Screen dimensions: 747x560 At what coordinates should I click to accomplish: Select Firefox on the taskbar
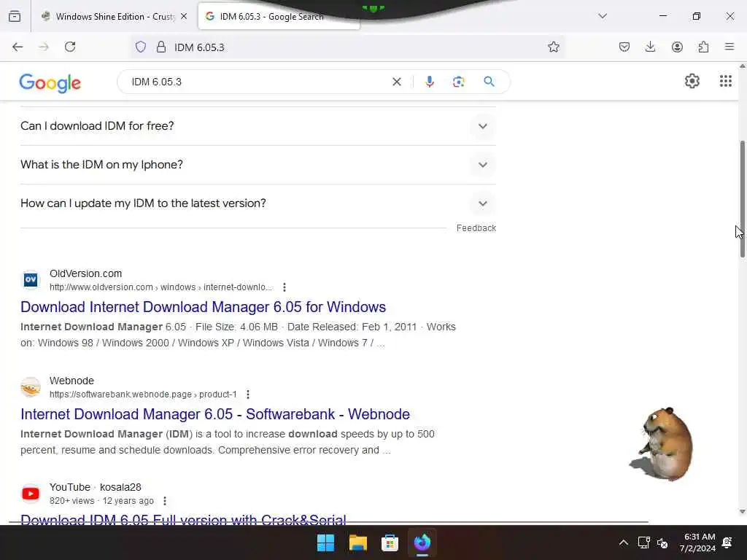pos(422,542)
